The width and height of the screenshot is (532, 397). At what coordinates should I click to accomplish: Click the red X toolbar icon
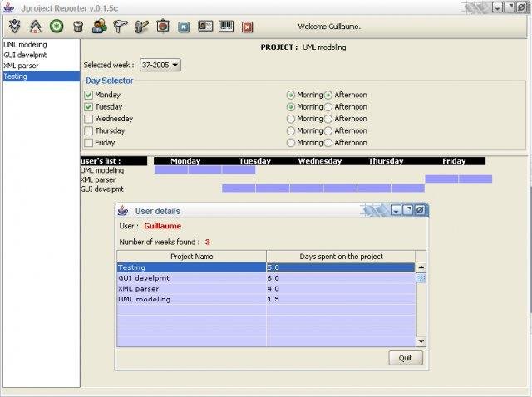tap(248, 27)
